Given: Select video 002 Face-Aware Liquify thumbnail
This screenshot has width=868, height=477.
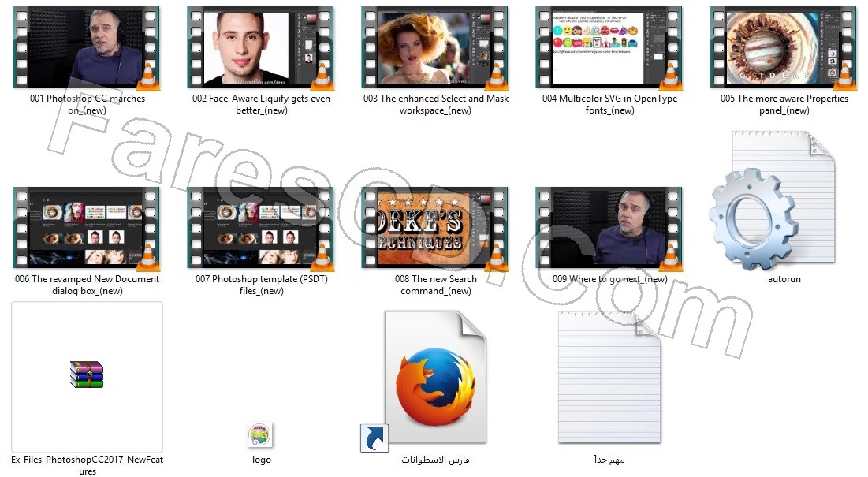Looking at the screenshot, I should 261,47.
